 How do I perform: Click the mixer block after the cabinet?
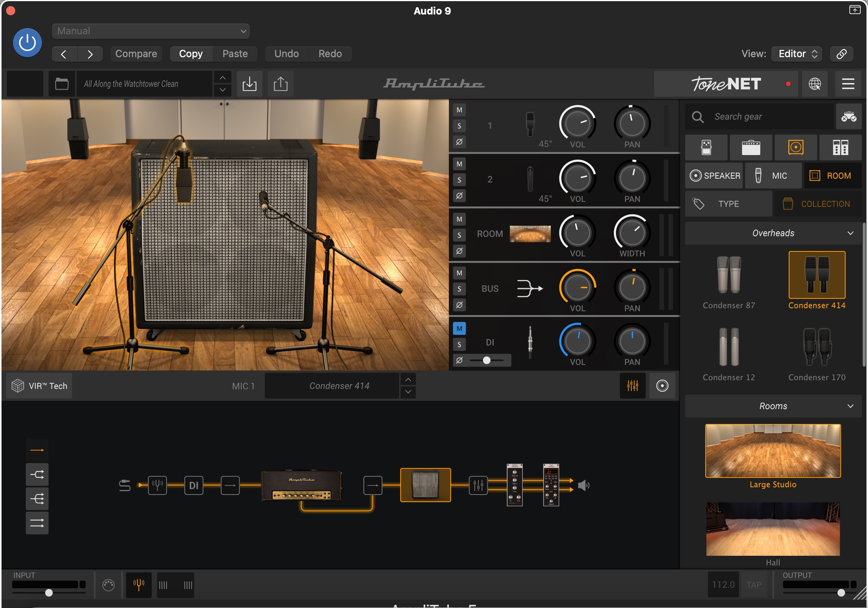(x=478, y=485)
